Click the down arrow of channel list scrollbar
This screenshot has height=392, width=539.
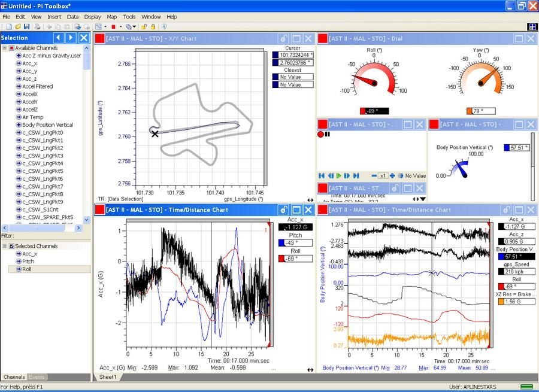(x=87, y=219)
